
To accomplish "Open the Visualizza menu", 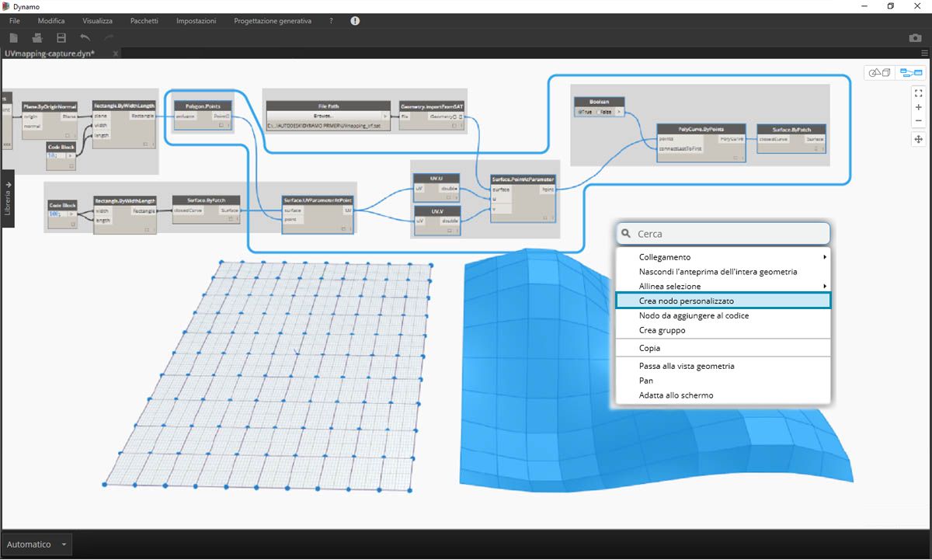I will 98,21.
